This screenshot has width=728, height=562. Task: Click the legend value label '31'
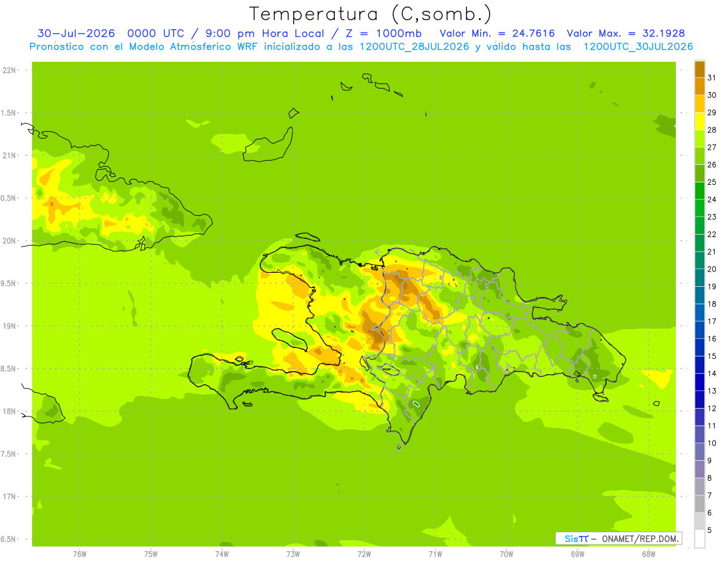(x=712, y=78)
